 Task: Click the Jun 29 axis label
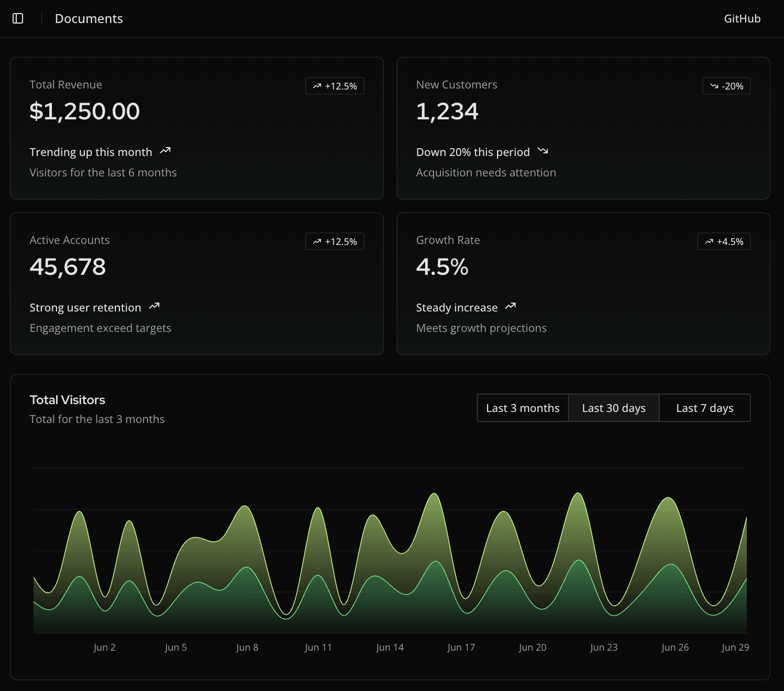point(735,647)
